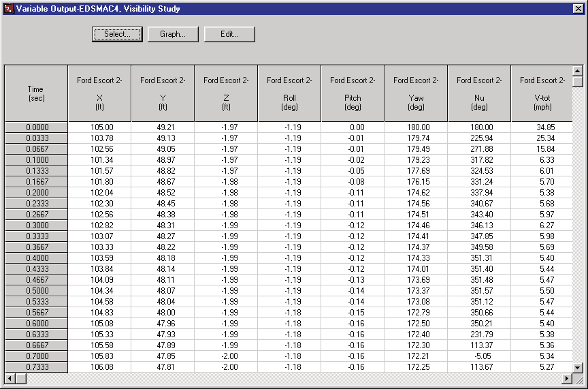The width and height of the screenshot is (588, 389).
Task: Select the Ford Escort 2- Y (ft) column header
Action: pyautogui.click(x=163, y=93)
